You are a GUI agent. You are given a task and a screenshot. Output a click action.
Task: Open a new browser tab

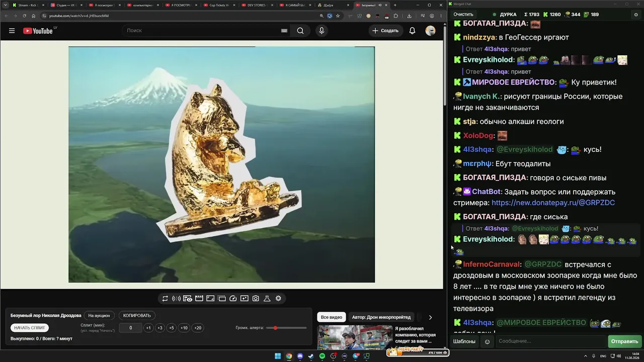point(395,5)
